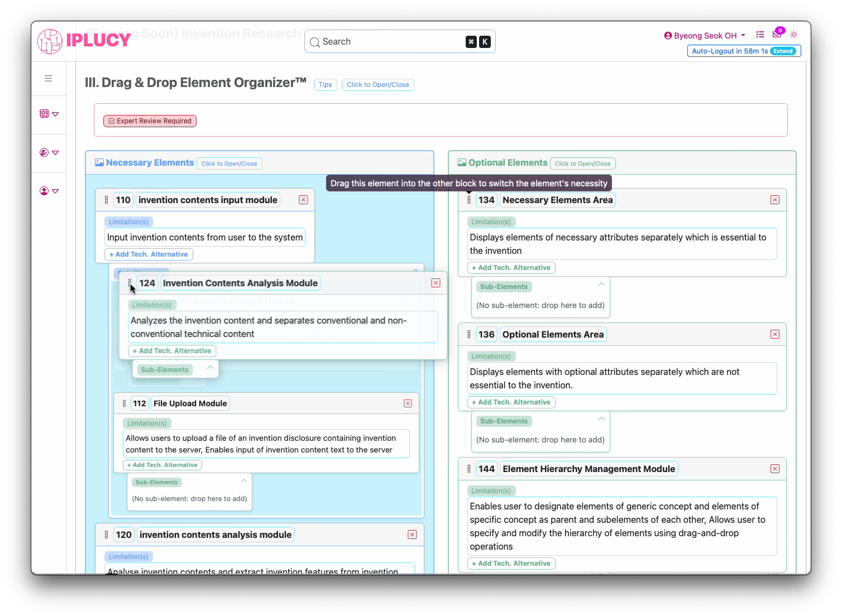This screenshot has width=842, height=616.
Task: Open the Tips button
Action: click(325, 85)
